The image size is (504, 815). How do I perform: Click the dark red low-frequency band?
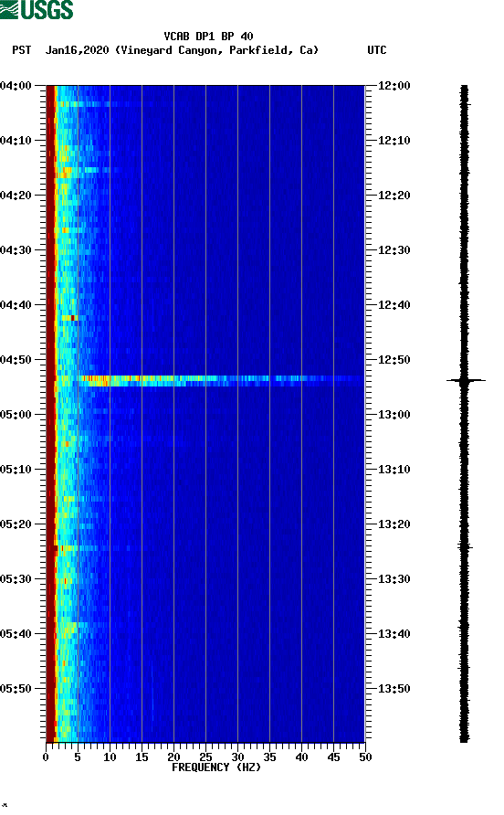[50, 413]
